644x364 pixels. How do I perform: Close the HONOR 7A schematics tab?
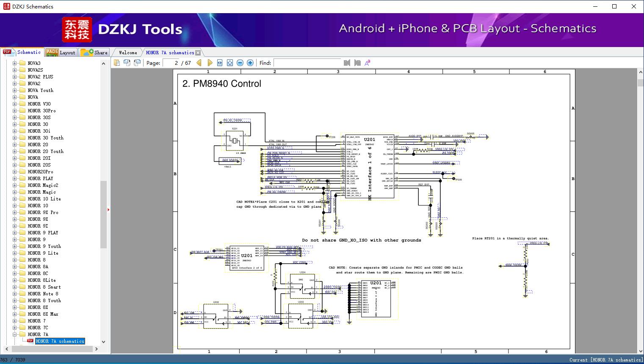coord(198,53)
